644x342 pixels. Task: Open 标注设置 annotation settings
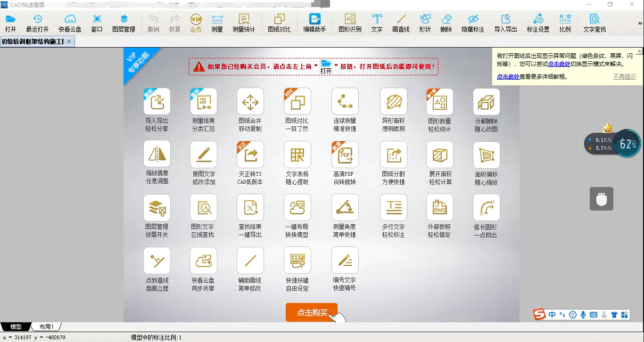pos(538,23)
